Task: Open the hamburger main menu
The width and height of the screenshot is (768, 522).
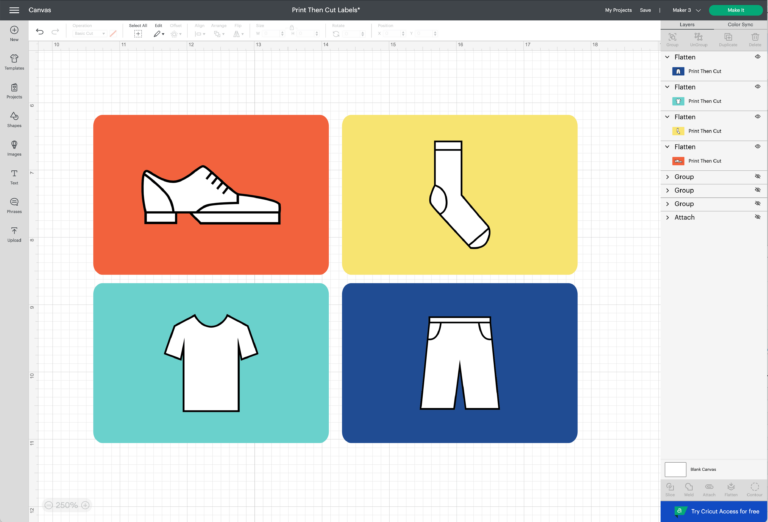Action: (14, 9)
